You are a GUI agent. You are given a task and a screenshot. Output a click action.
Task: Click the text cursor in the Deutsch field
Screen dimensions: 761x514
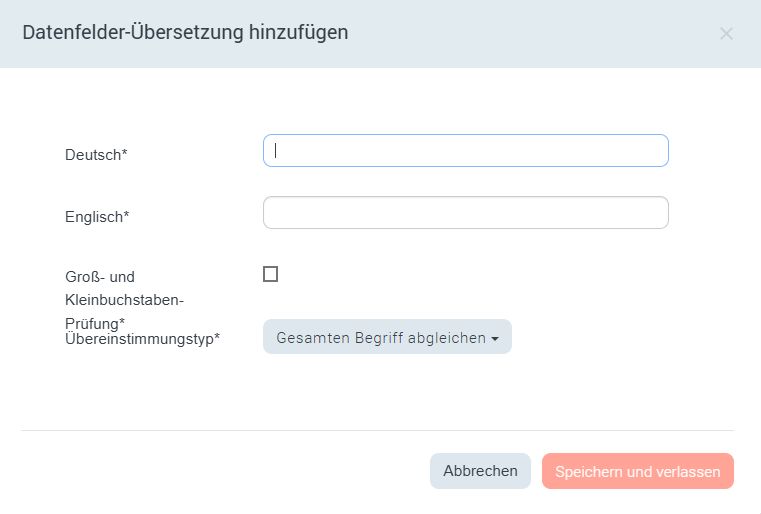(x=276, y=151)
